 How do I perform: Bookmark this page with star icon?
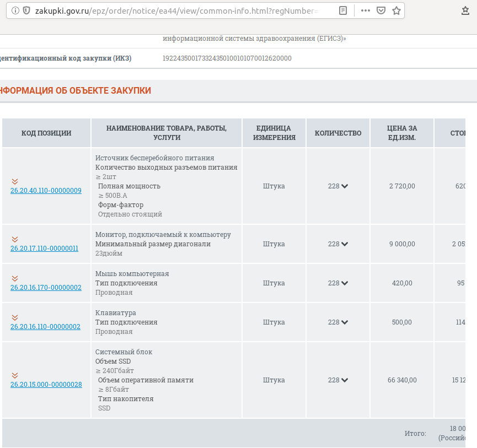pos(396,10)
